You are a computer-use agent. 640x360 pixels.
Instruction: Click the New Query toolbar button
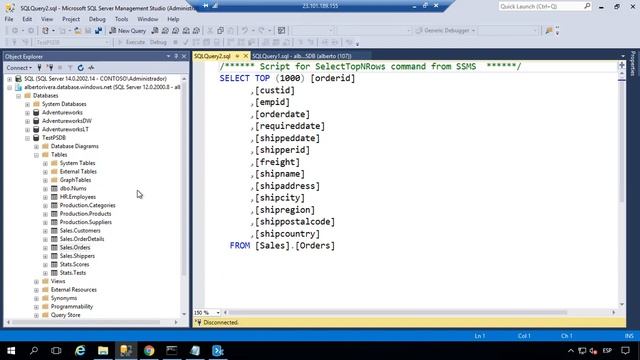click(128, 31)
